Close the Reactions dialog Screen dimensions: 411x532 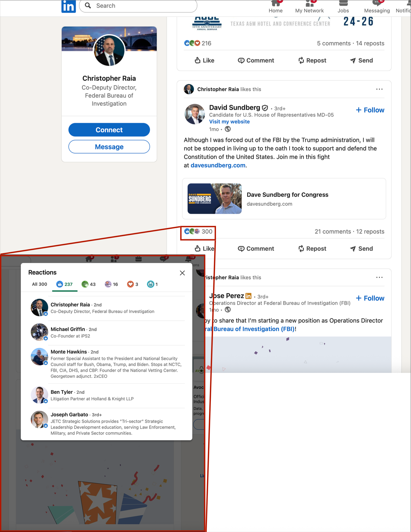pos(182,273)
